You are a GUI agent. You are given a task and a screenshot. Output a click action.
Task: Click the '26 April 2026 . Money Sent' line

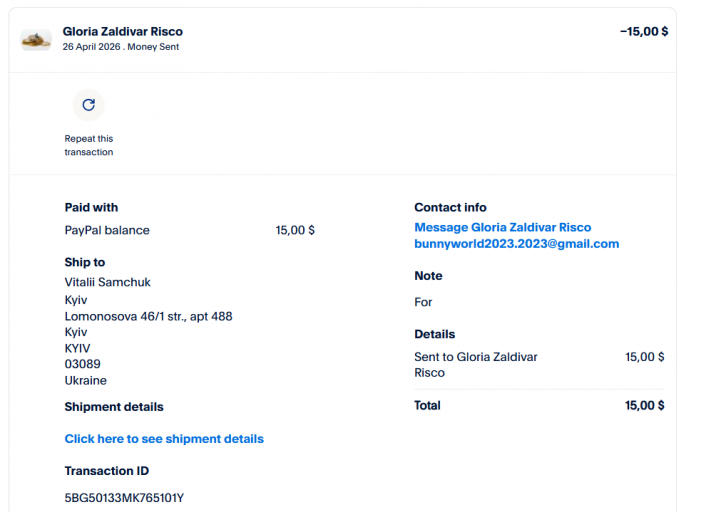pyautogui.click(x=120, y=47)
